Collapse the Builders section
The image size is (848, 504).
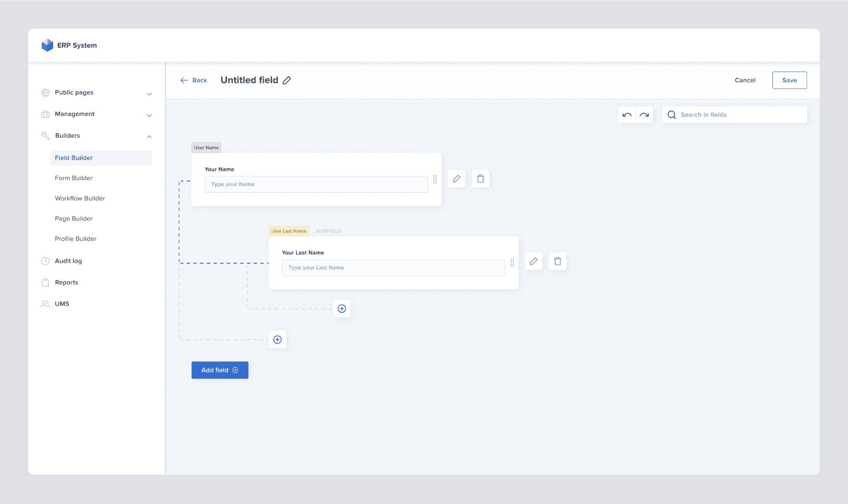[x=149, y=136]
